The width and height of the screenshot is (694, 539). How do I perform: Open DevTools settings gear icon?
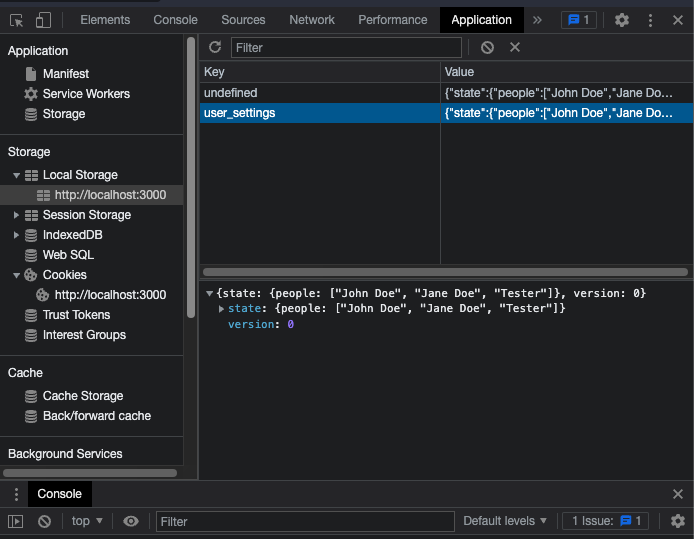click(621, 20)
